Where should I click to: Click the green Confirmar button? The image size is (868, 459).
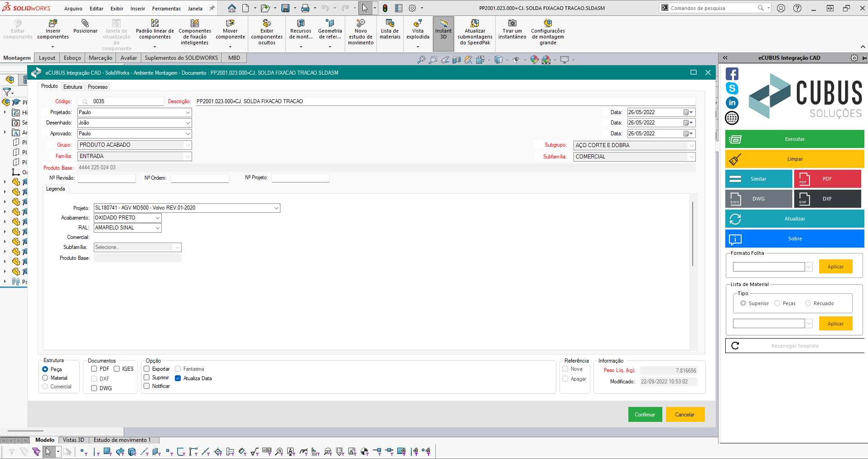[645, 415]
